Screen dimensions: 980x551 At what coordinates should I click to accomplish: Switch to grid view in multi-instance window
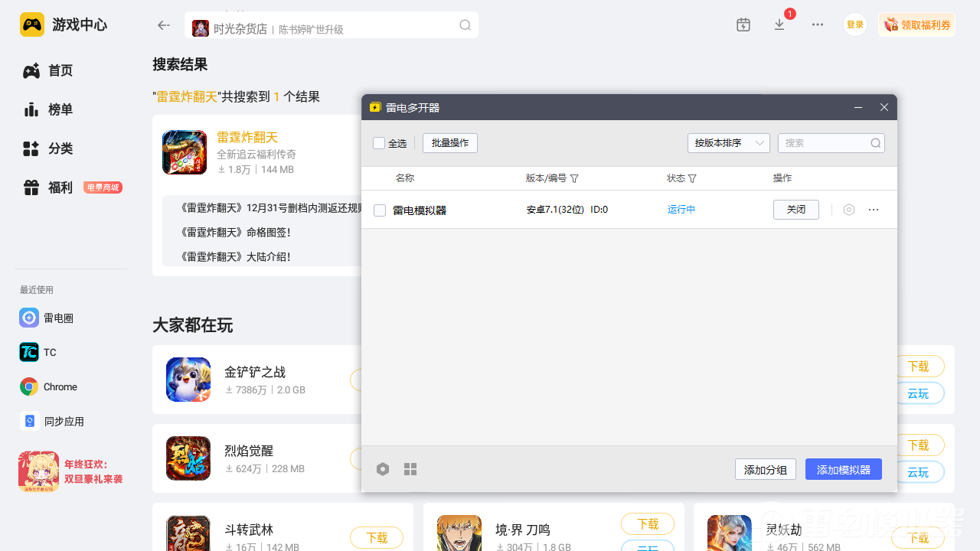coord(410,469)
